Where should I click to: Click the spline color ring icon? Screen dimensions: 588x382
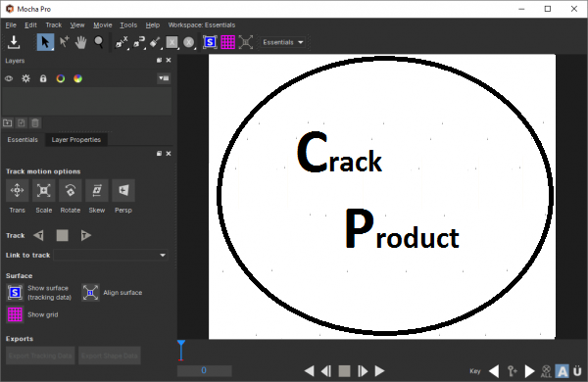click(61, 78)
